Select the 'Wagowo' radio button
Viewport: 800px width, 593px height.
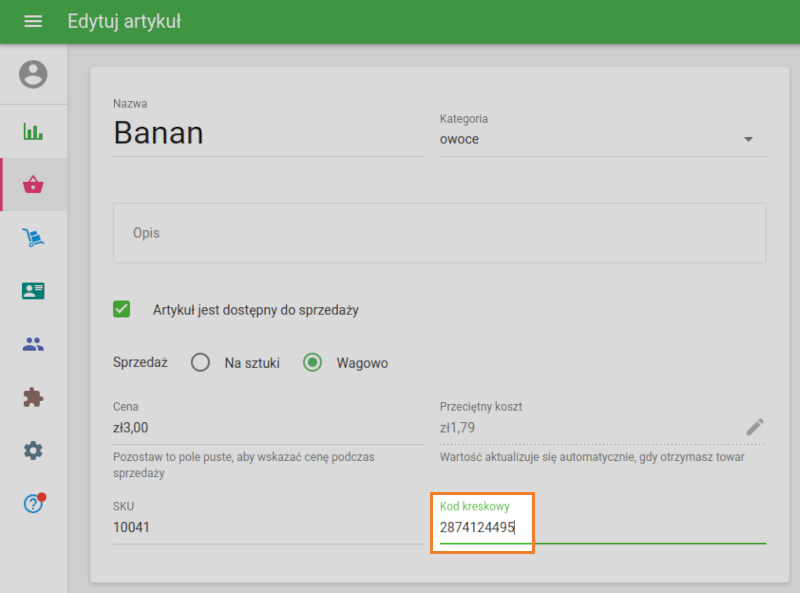tap(313, 363)
